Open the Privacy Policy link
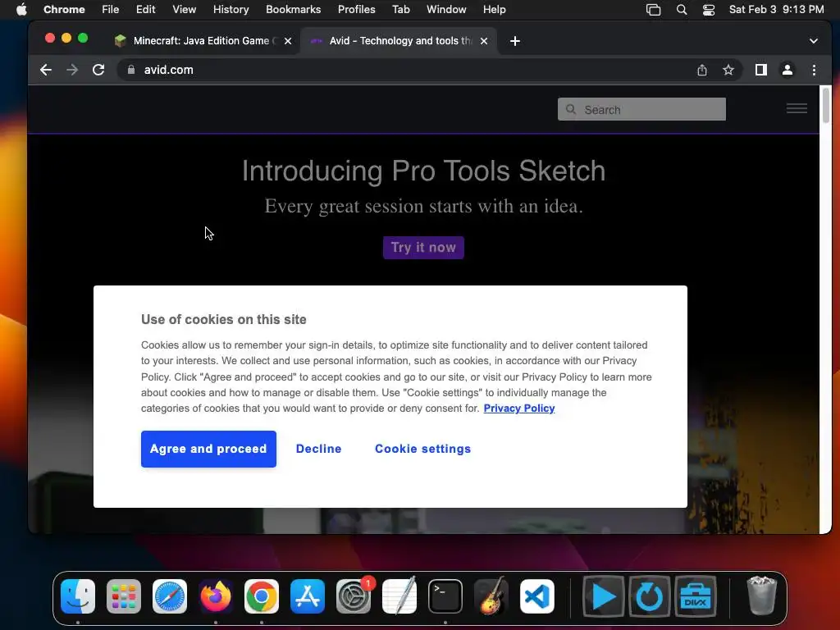 [519, 409]
